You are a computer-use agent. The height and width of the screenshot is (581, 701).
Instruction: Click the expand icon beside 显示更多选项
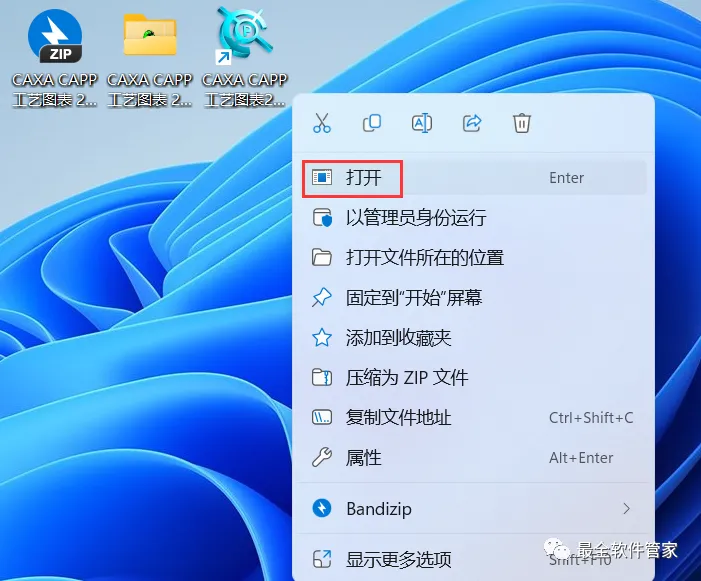(322, 559)
